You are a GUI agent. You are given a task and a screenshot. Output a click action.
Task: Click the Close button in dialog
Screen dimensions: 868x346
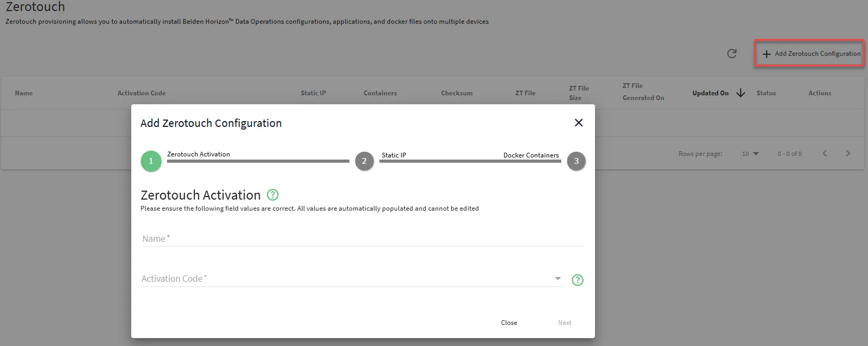click(x=509, y=323)
